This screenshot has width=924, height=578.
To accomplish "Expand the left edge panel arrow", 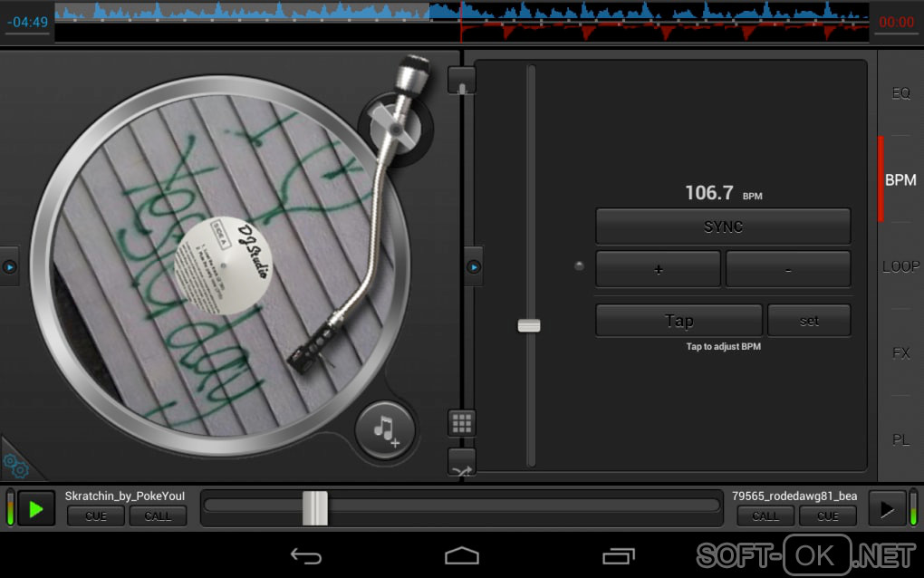I will (9, 267).
